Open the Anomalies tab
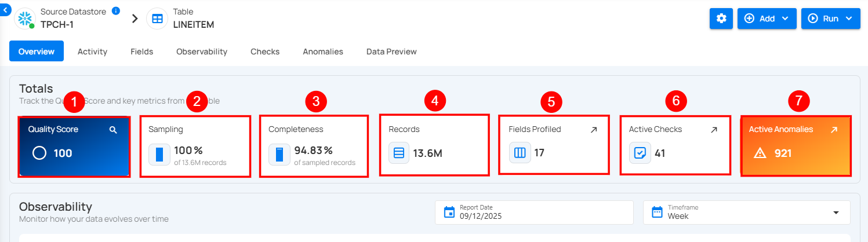 pyautogui.click(x=323, y=52)
